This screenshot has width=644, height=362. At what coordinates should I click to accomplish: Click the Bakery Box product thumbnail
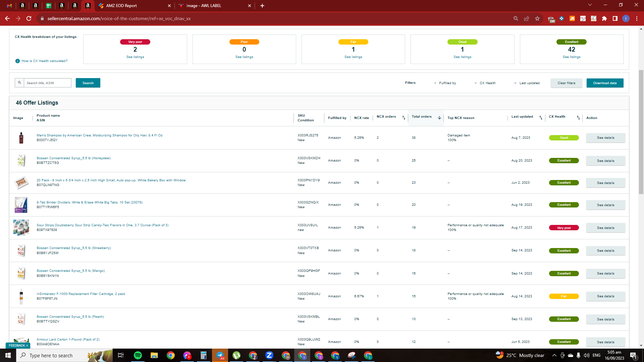21,183
